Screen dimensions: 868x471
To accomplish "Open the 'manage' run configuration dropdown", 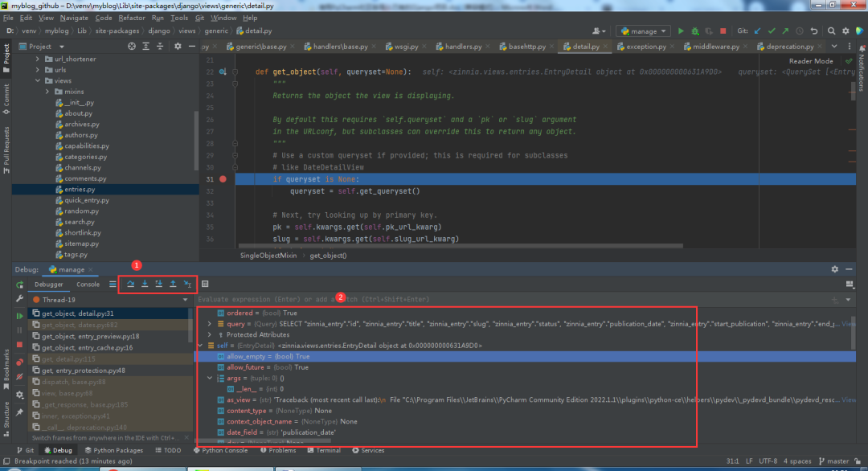I will click(x=643, y=31).
